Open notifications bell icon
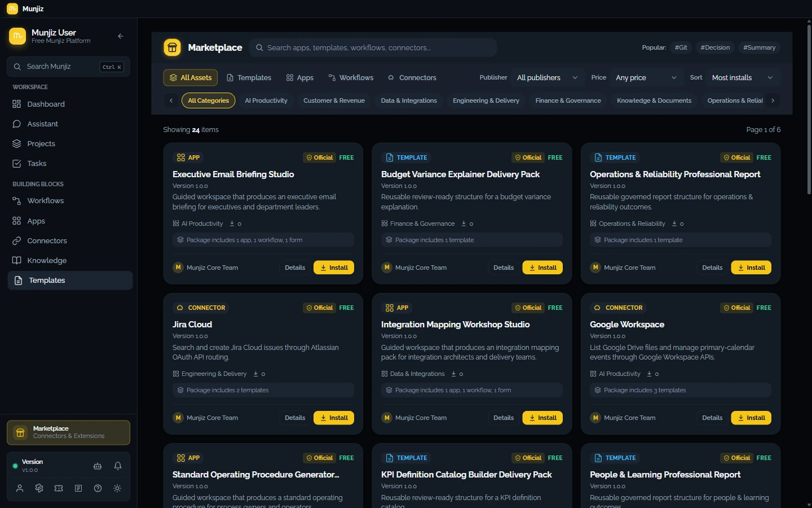This screenshot has width=812, height=508. click(x=118, y=466)
